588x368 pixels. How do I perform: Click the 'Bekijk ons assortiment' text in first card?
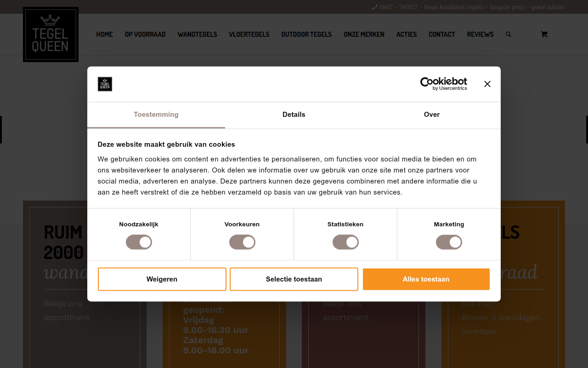67,310
